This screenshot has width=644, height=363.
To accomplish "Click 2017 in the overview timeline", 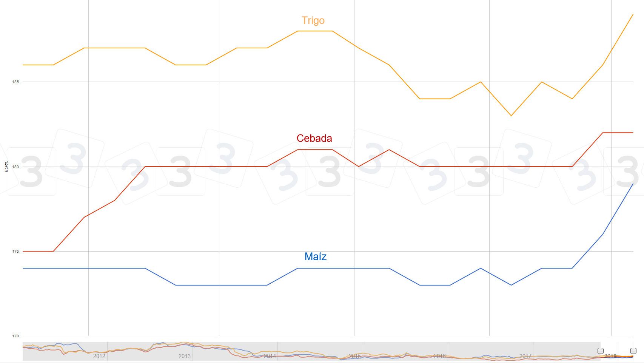I will pyautogui.click(x=525, y=356).
